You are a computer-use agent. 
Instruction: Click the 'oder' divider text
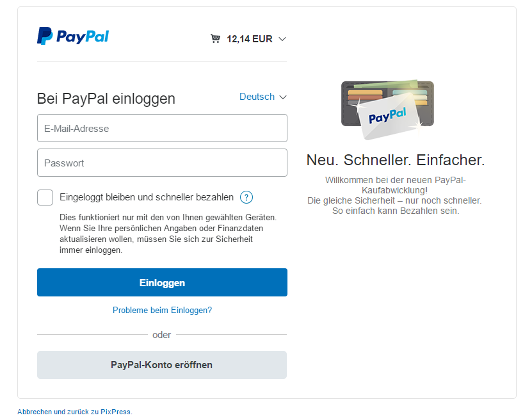(x=162, y=335)
